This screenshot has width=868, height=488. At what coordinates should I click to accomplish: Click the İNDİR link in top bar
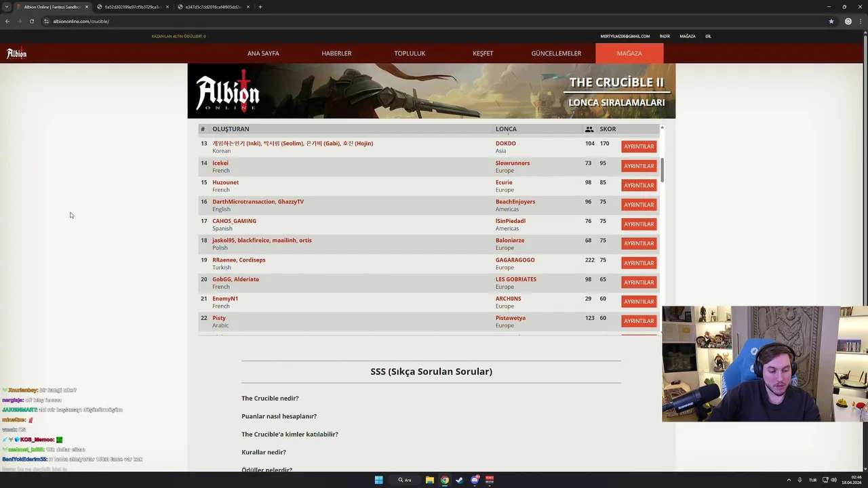pos(665,36)
